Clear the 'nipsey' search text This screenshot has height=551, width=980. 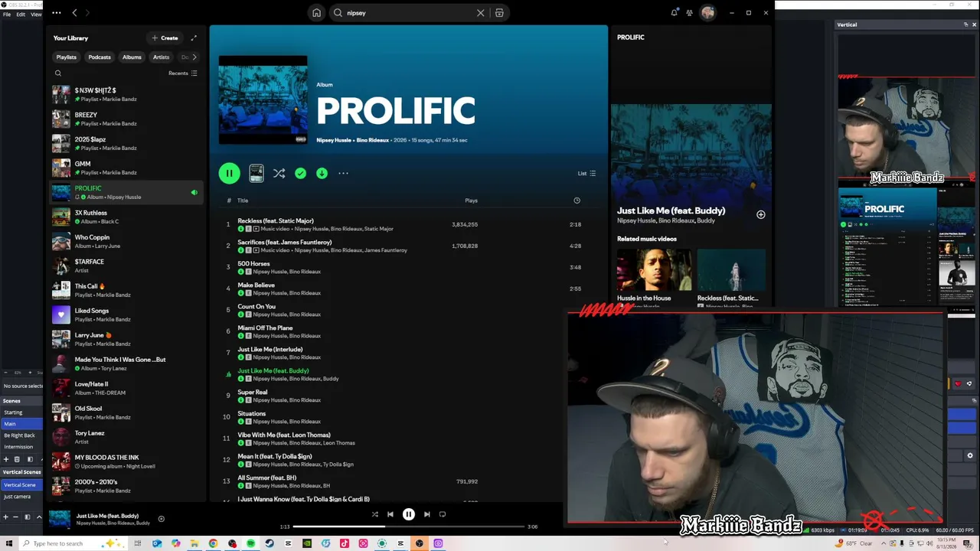481,13
